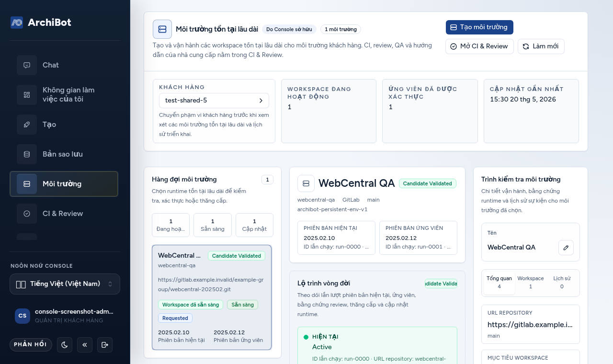Open Bản sao lưu section
613x364 pixels.
(64, 154)
